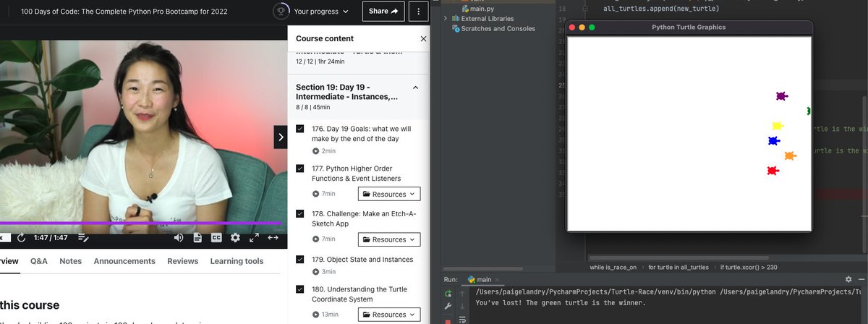Switch to the Q&A tab
The width and height of the screenshot is (868, 324).
39,261
